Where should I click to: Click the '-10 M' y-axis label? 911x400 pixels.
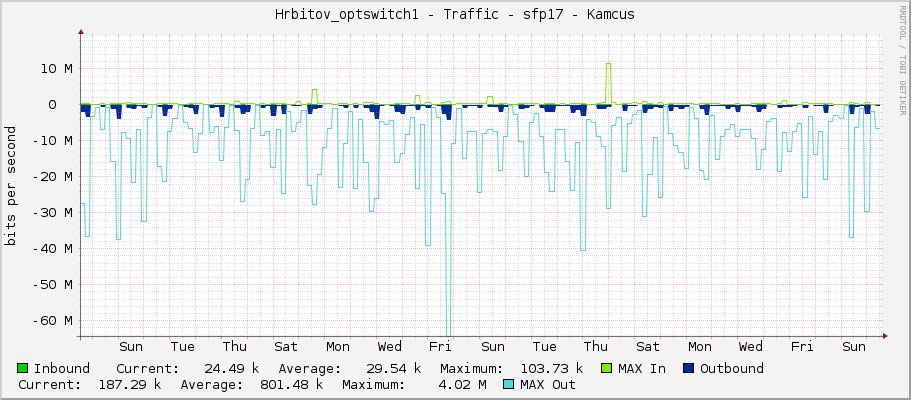[x=53, y=141]
